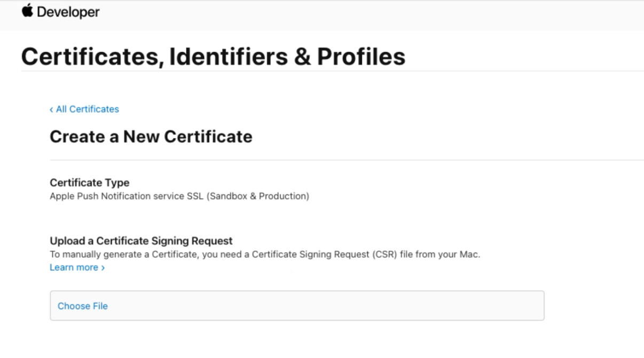
Task: Click Choose File to upload a CSR
Action: pyautogui.click(x=82, y=306)
